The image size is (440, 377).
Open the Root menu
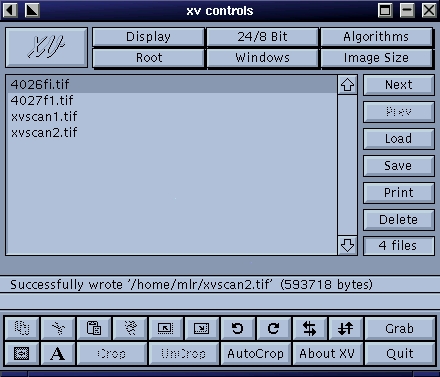coord(148,58)
